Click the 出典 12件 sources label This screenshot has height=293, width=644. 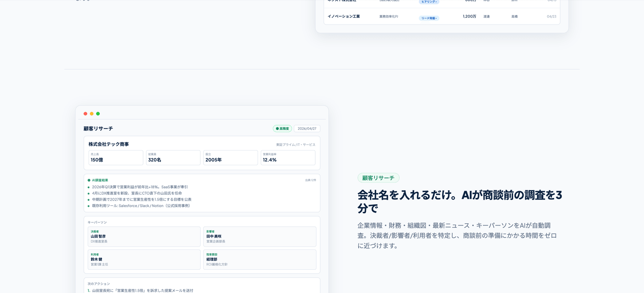(x=310, y=180)
